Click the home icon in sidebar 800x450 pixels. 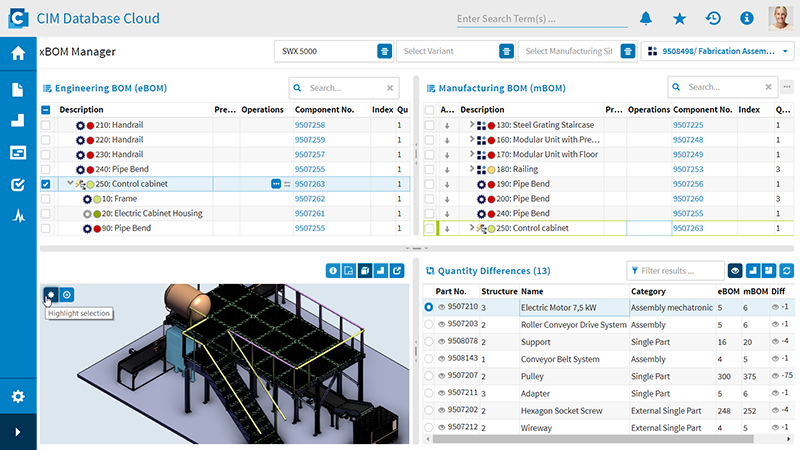pyautogui.click(x=18, y=54)
